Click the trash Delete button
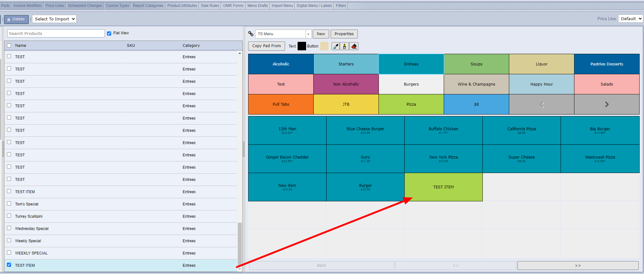Image resolution: width=644 pixels, height=274 pixels. tap(16, 19)
